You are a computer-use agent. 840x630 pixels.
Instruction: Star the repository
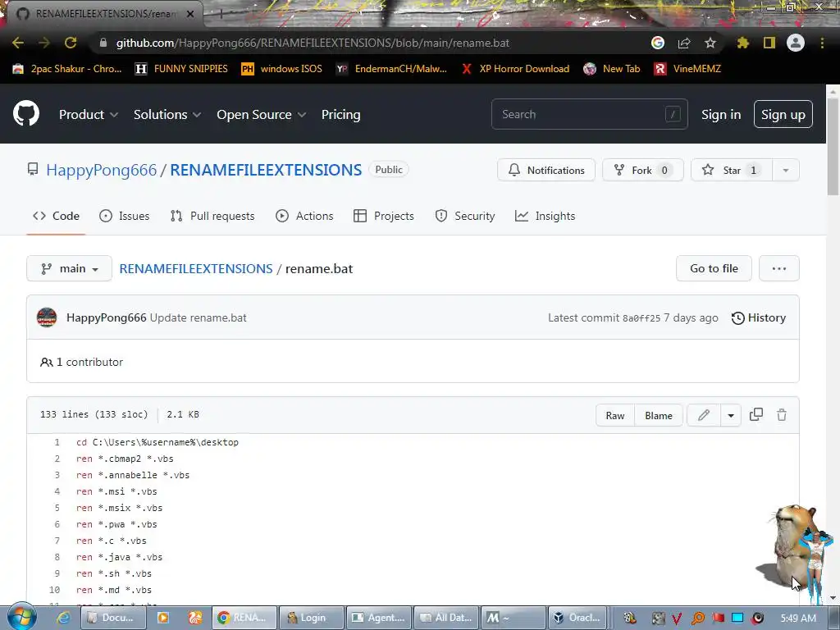click(732, 171)
